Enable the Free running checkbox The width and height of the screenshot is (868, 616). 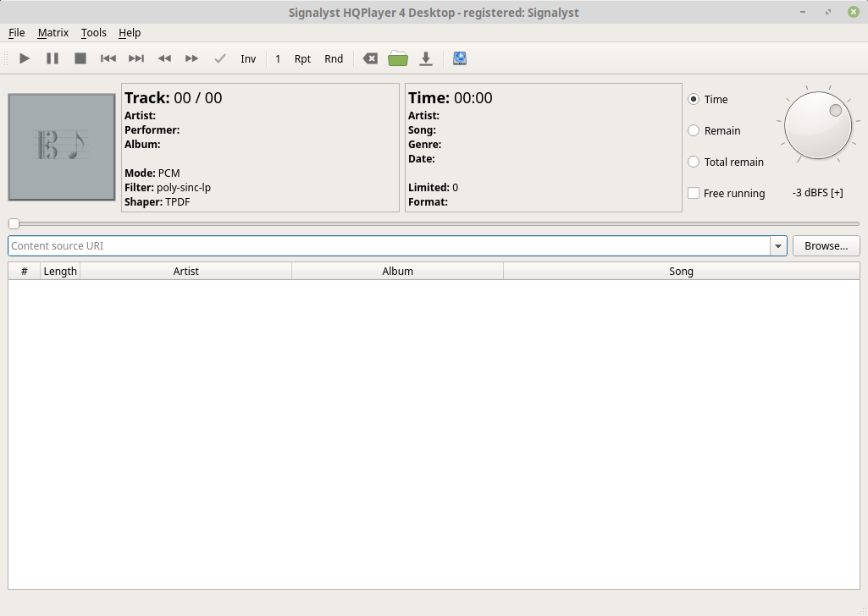tap(694, 193)
